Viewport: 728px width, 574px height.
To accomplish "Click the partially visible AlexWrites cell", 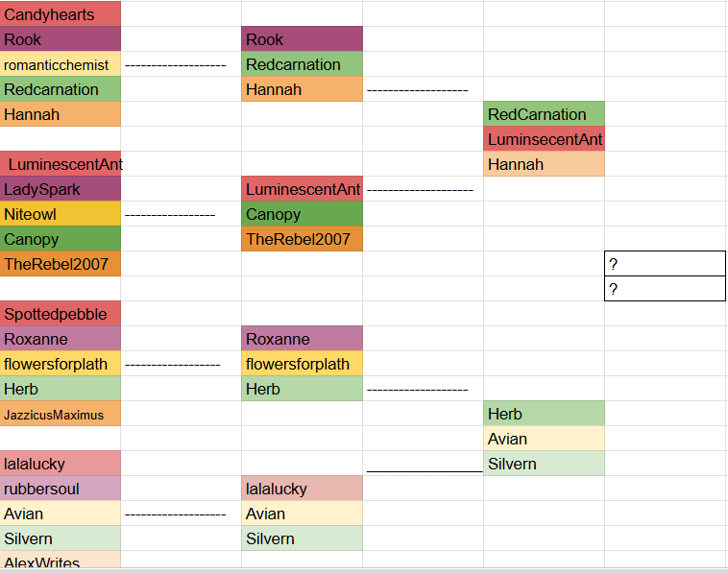I will point(61,560).
